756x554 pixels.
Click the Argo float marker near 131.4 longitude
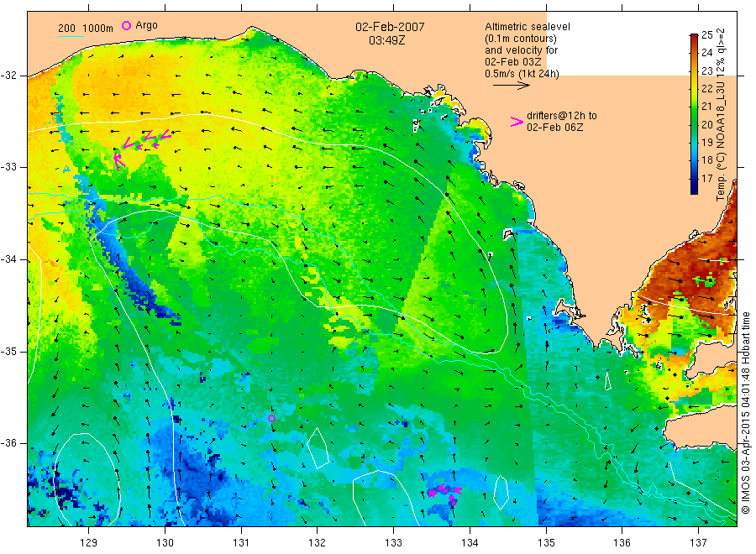point(271,418)
